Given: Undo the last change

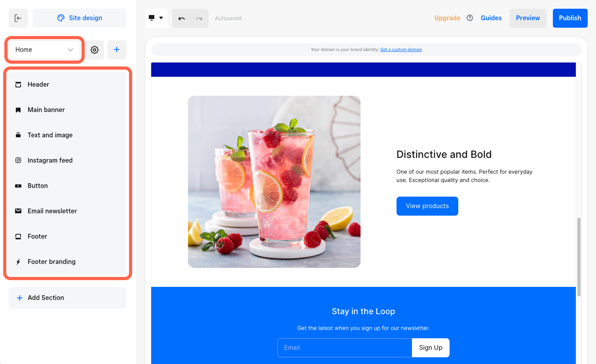Looking at the screenshot, I should pos(182,18).
